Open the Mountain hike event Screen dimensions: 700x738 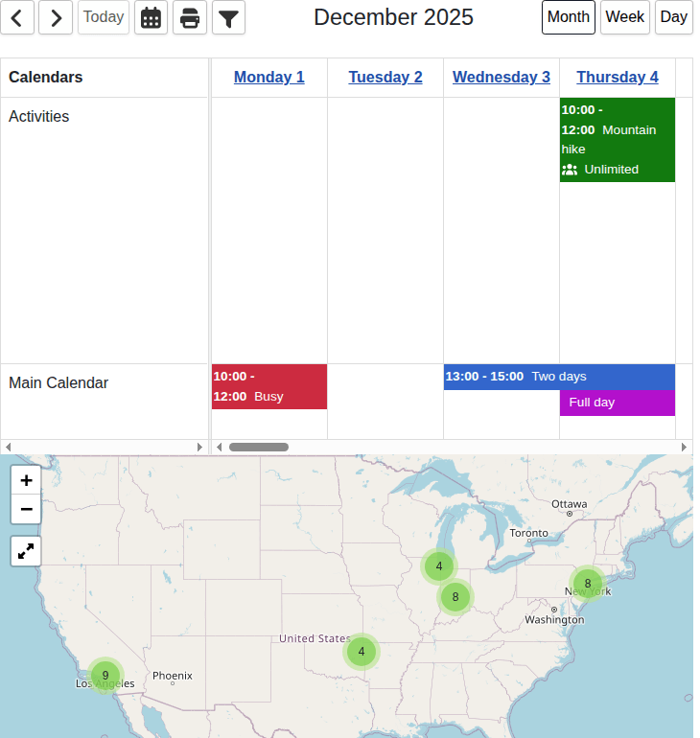coord(618,140)
